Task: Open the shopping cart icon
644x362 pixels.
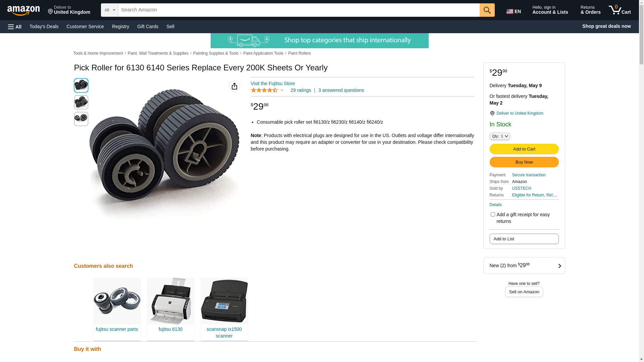Action: coord(620,10)
